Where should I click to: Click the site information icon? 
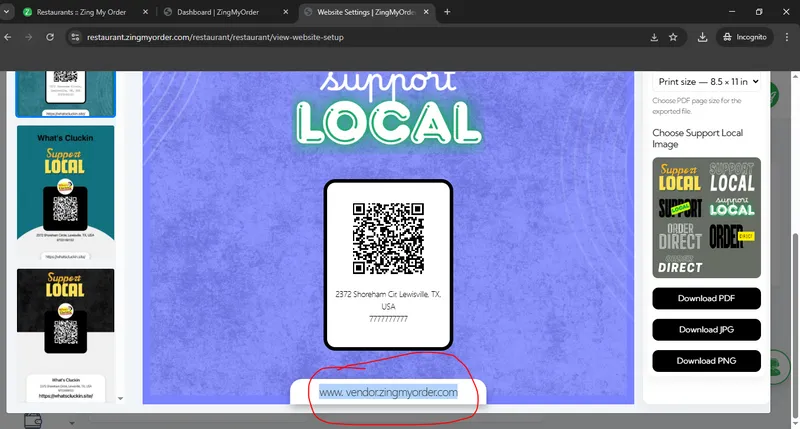[x=74, y=37]
